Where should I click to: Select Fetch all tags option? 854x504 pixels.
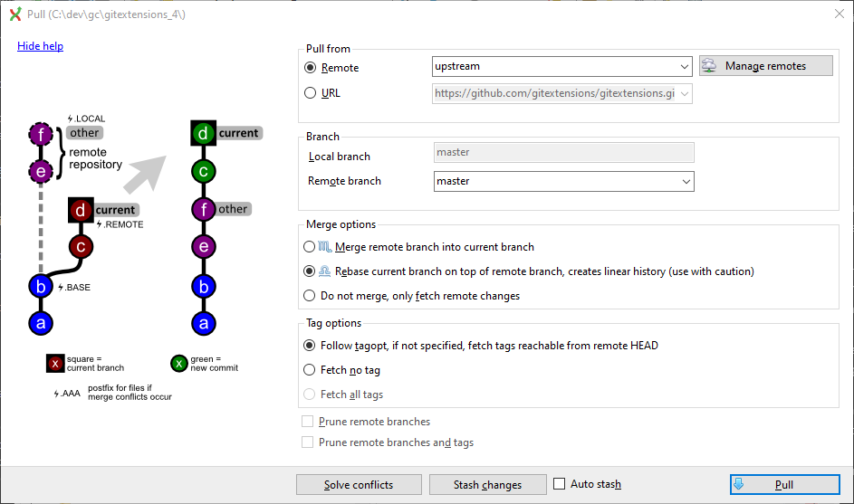pyautogui.click(x=310, y=394)
